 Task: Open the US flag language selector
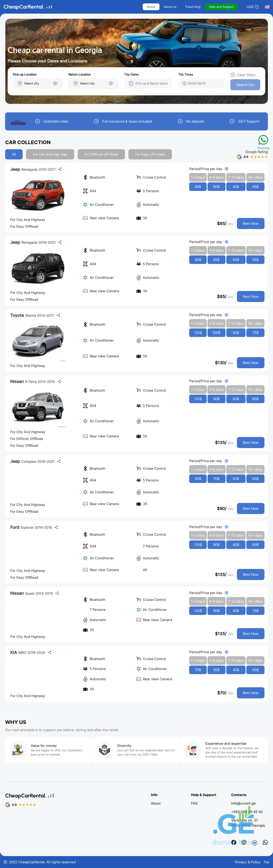pos(267,7)
